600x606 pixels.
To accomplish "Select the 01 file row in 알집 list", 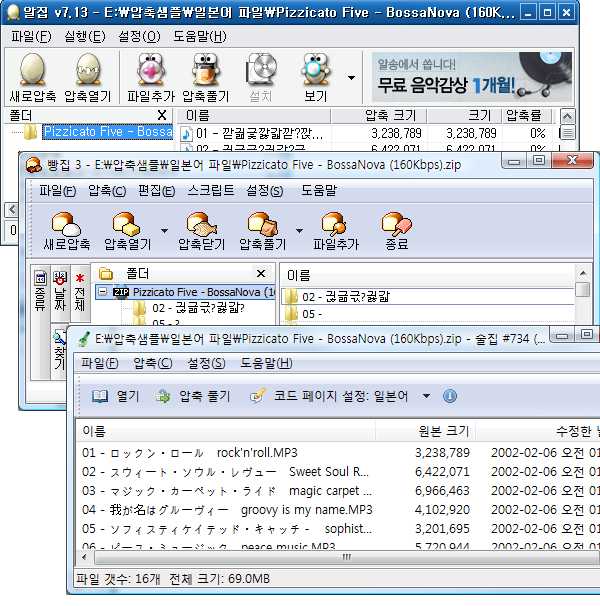I will point(367,134).
